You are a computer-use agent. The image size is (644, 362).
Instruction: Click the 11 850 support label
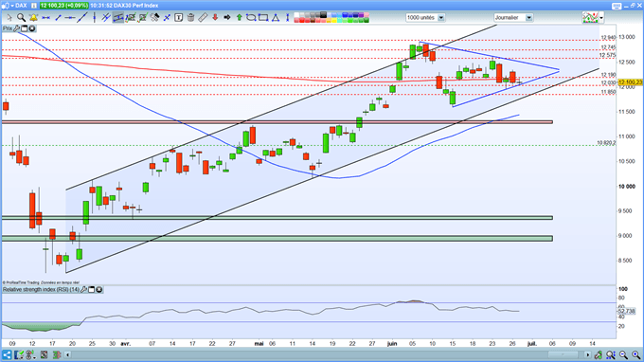(608, 92)
